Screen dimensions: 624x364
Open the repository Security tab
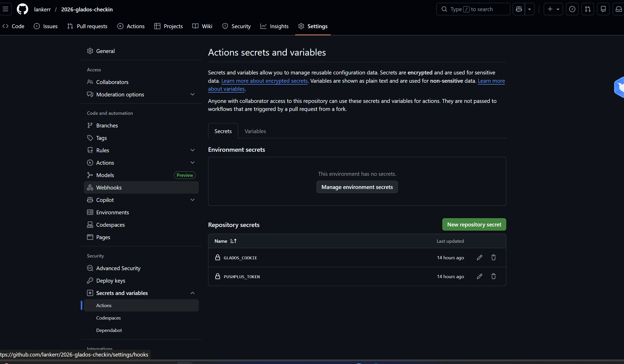coord(237,26)
